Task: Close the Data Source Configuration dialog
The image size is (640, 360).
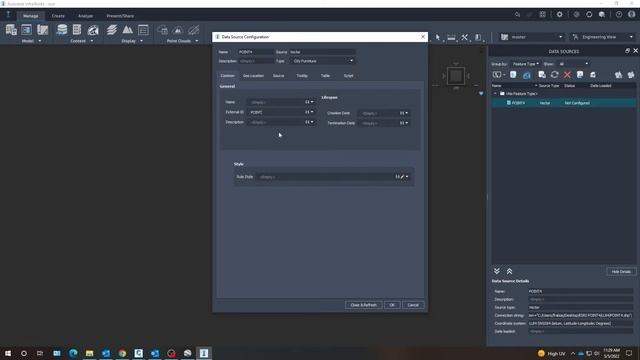Action: (423, 37)
